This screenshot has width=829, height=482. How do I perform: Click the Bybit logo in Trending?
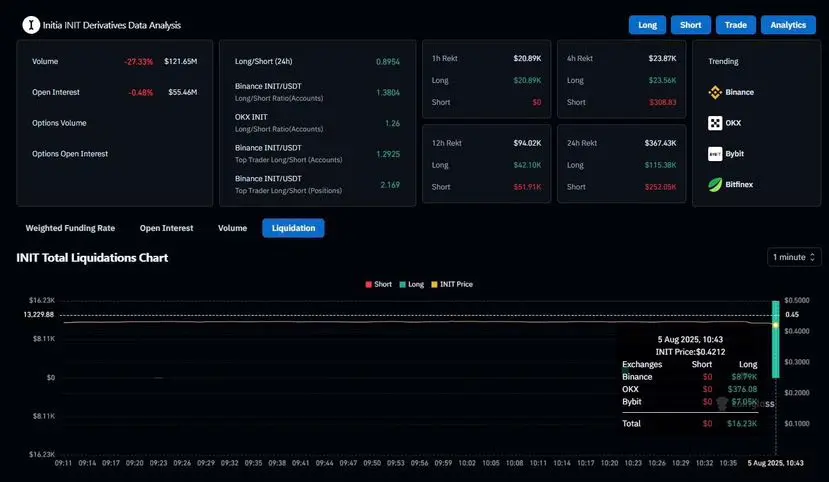[x=715, y=154]
